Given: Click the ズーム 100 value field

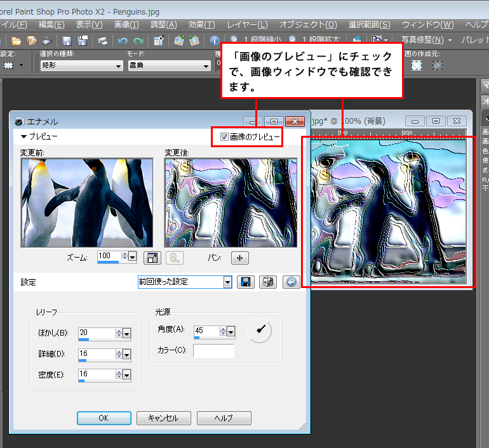Looking at the screenshot, I should tap(109, 256).
